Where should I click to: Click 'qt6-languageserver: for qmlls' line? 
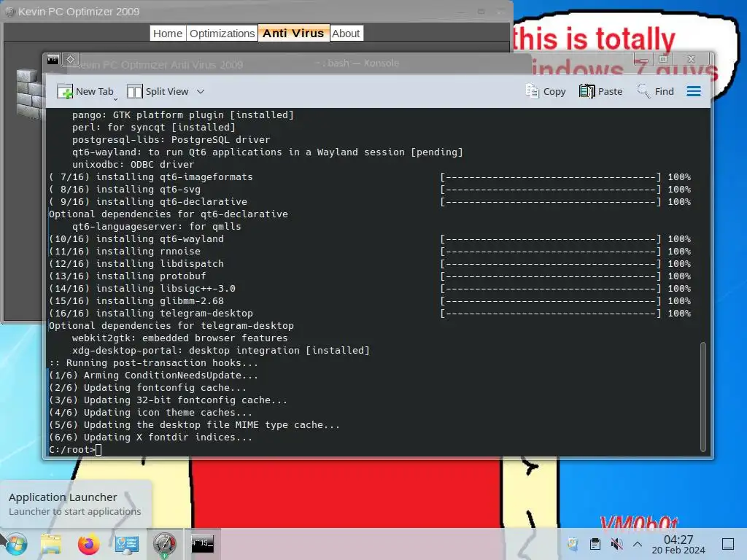pyautogui.click(x=156, y=227)
